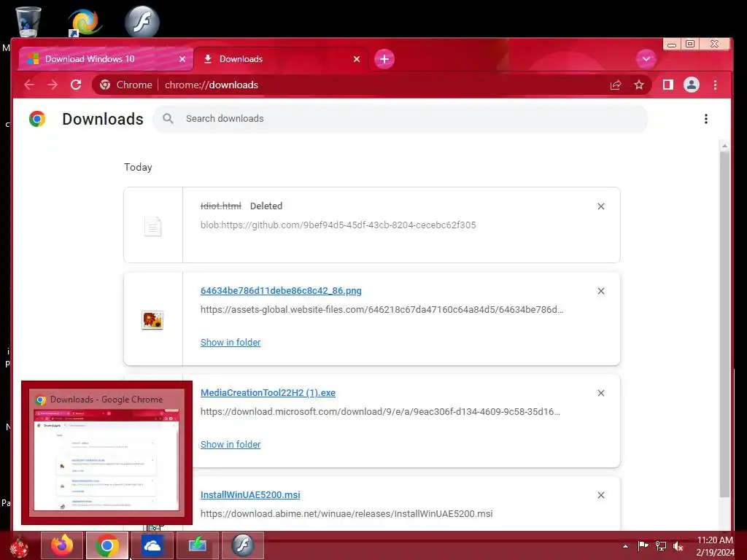Open the Flash Player taskbar icon

coord(243,545)
